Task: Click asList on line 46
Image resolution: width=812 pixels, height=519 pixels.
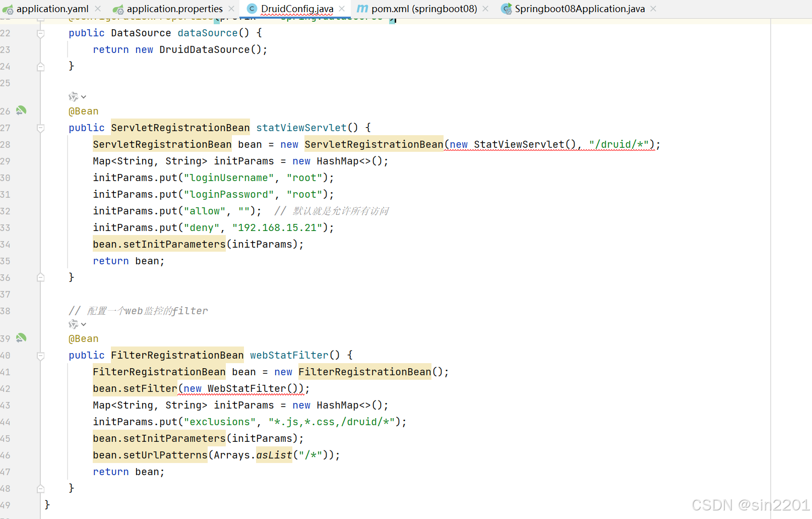Action: coord(274,455)
